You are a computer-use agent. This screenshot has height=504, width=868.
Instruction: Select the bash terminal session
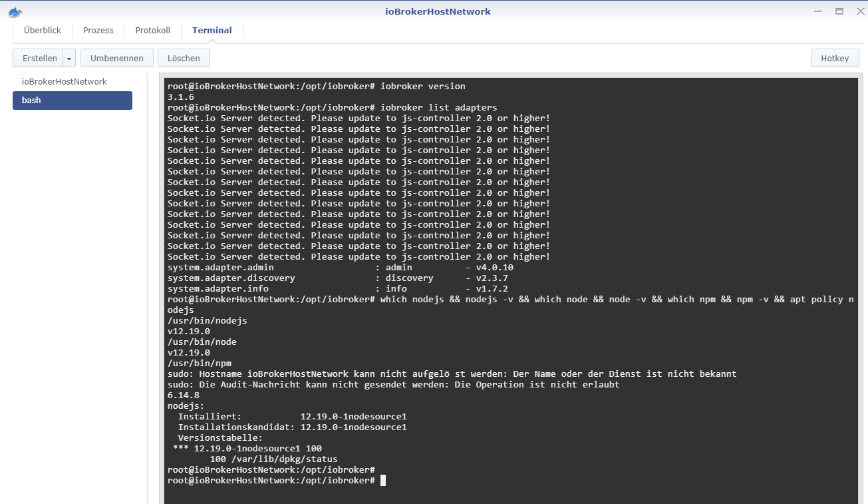click(x=72, y=101)
